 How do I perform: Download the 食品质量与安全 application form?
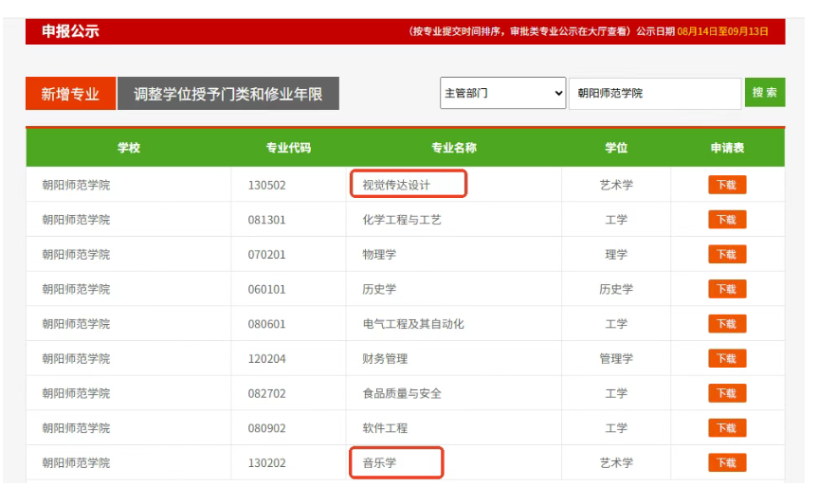726,393
